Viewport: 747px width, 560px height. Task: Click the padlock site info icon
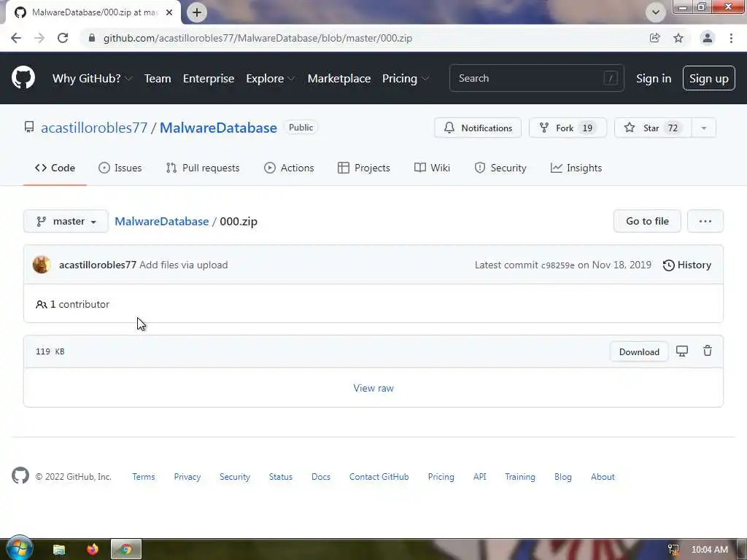tap(92, 38)
